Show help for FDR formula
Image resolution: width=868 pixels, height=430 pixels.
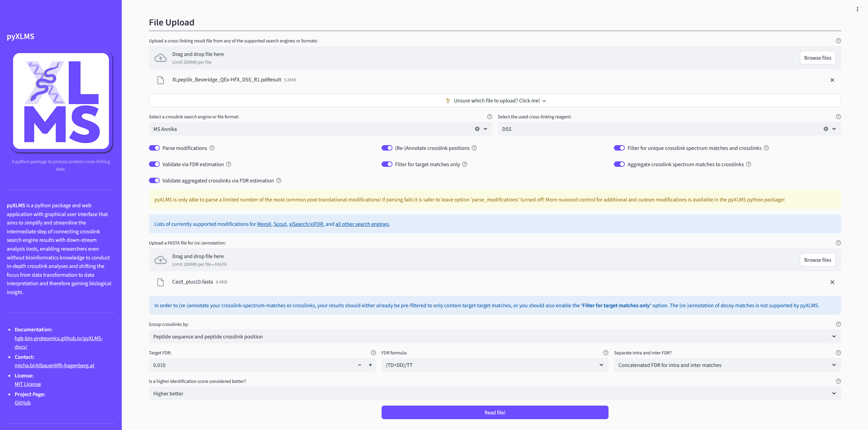[x=605, y=353]
